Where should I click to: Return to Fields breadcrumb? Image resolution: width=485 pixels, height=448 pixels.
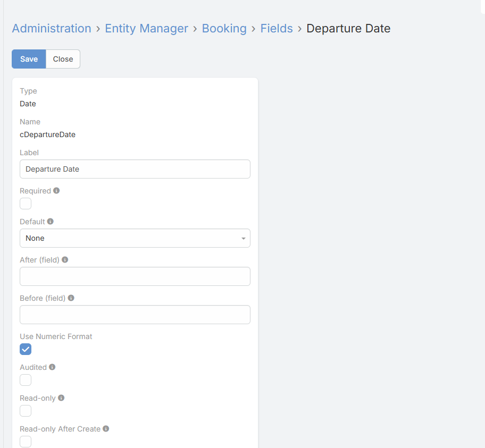click(x=277, y=29)
